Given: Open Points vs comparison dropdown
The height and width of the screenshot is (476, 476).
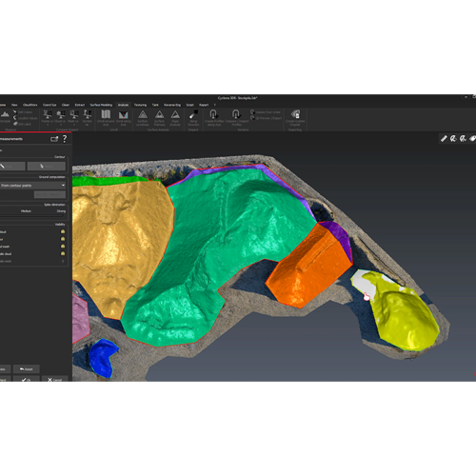Looking at the screenshot, I should point(48,118).
